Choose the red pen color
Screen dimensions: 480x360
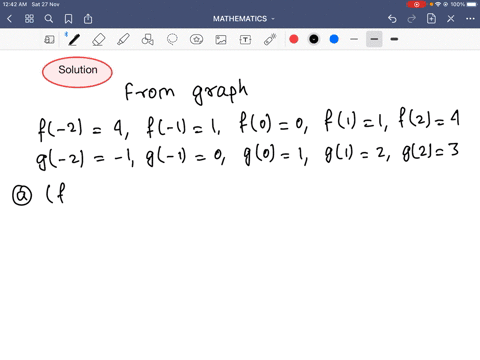pyautogui.click(x=294, y=39)
